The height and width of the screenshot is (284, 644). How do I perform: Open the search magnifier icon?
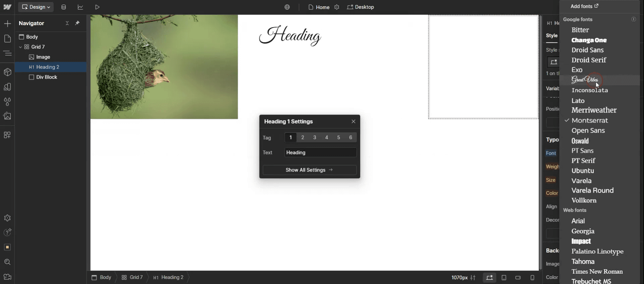pyautogui.click(x=7, y=262)
